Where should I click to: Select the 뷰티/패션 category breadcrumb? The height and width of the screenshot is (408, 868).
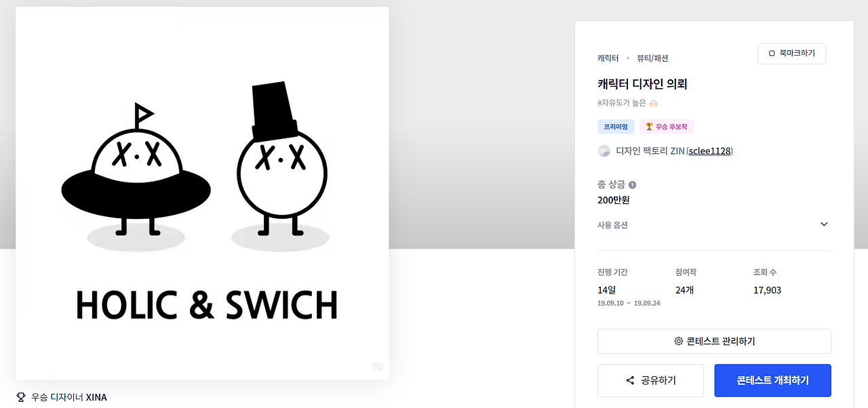(x=652, y=58)
